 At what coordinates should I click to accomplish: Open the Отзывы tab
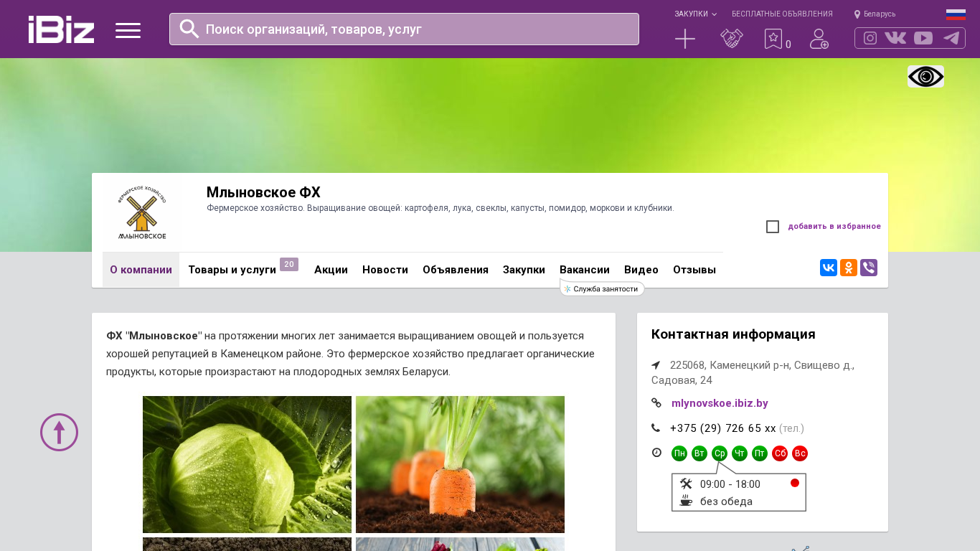(x=694, y=270)
